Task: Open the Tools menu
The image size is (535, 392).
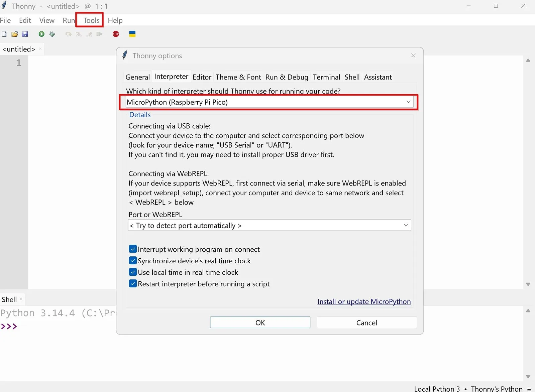Action: tap(91, 20)
